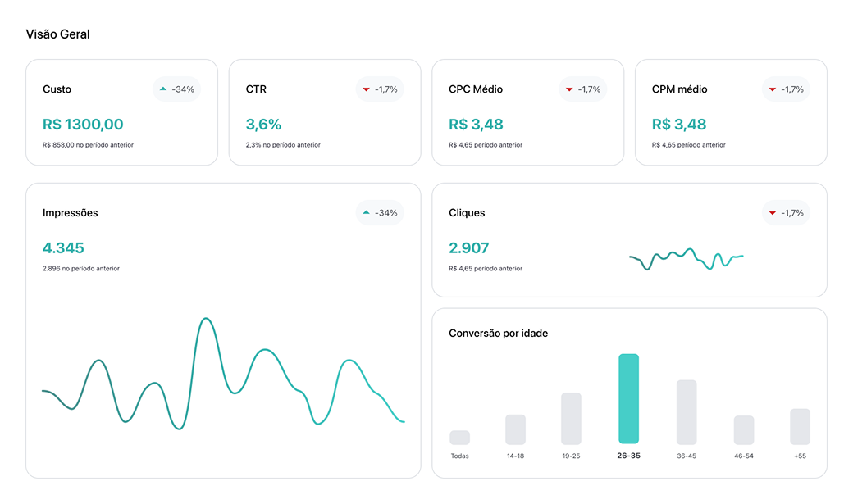Select the 14-18 age group bar
The height and width of the screenshot is (504, 853).
pos(515,429)
